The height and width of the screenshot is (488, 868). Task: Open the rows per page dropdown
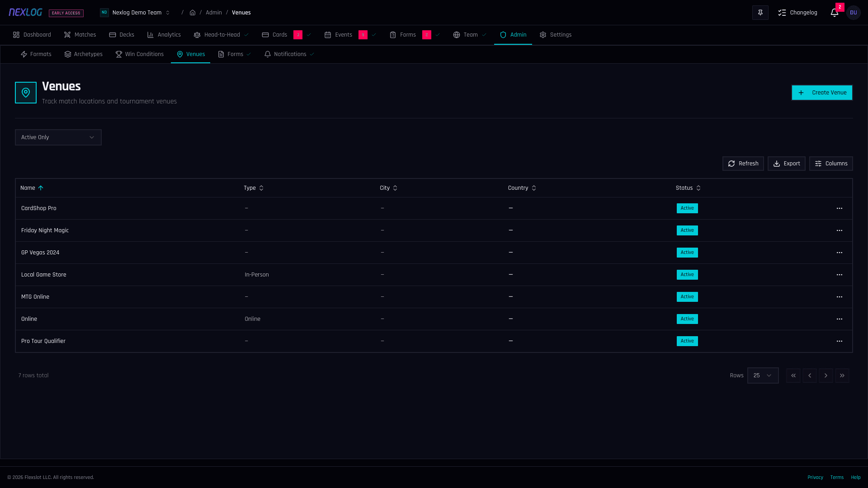pos(763,375)
